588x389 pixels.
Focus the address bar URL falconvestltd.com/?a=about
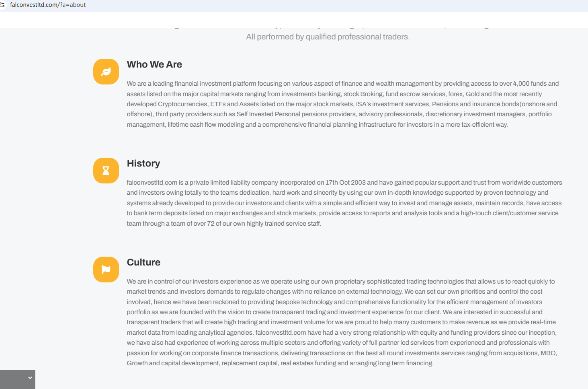click(48, 5)
